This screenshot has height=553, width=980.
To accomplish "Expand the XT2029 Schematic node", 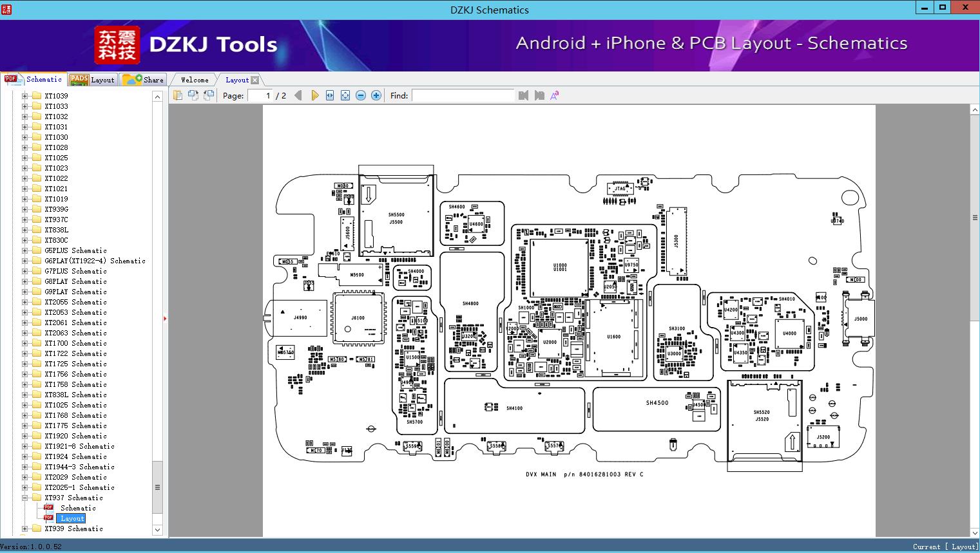I will point(25,477).
